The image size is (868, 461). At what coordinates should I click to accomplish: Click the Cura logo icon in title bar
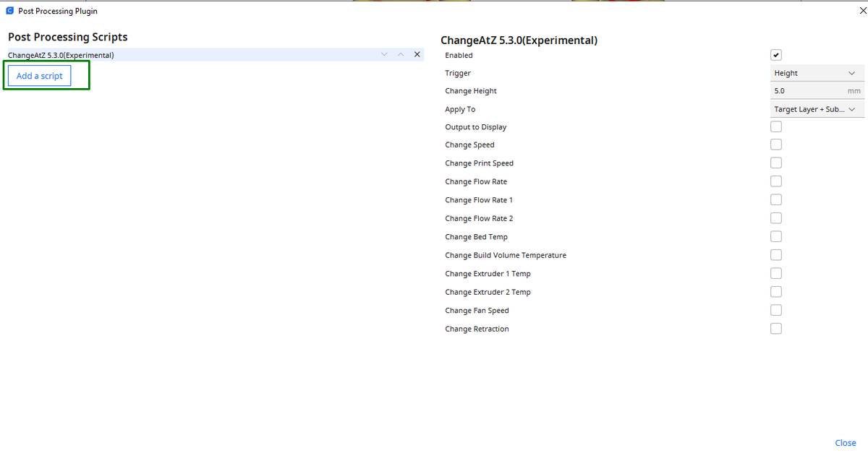(x=10, y=11)
